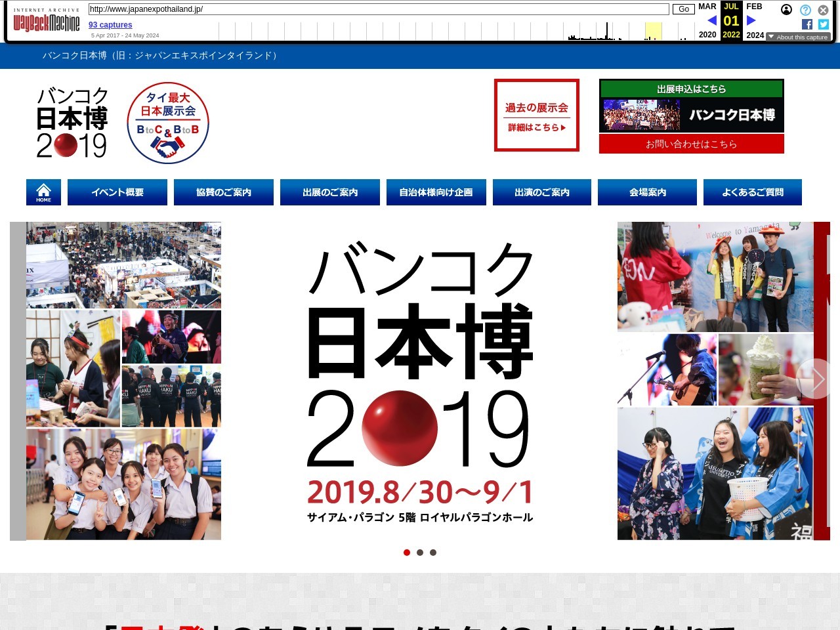Image resolution: width=840 pixels, height=630 pixels.
Task: Open Wayback help question icon
Action: pyautogui.click(x=805, y=10)
